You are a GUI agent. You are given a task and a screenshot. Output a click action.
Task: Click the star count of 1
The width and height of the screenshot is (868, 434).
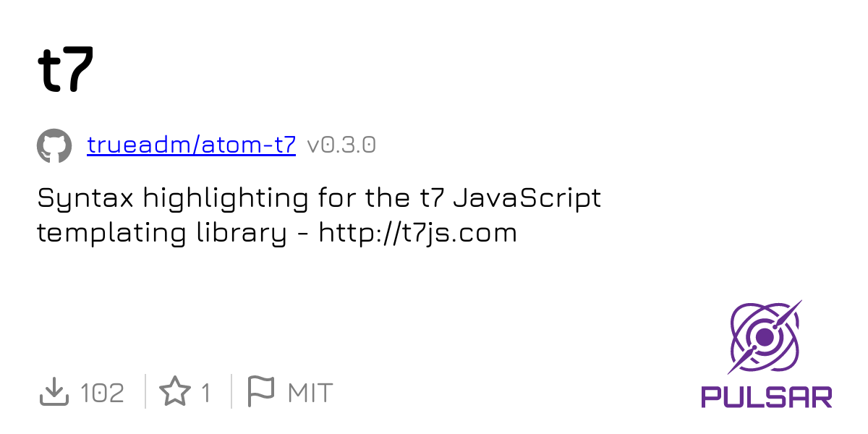pos(206,393)
